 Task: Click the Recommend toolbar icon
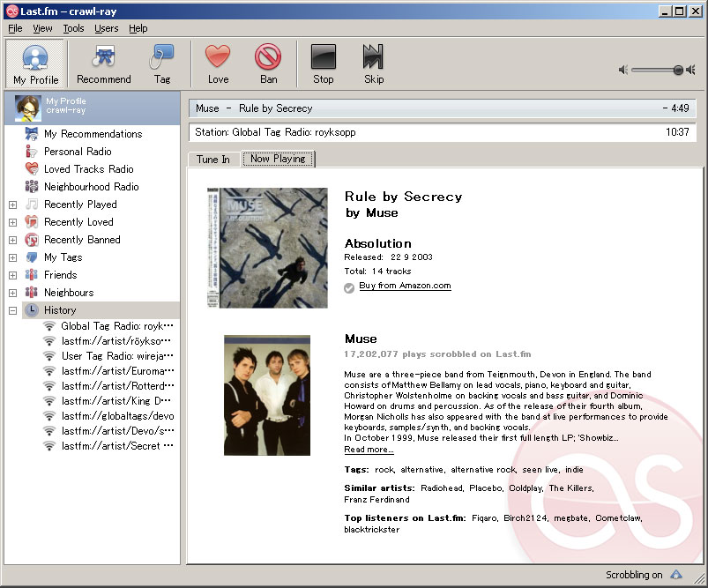tap(104, 63)
